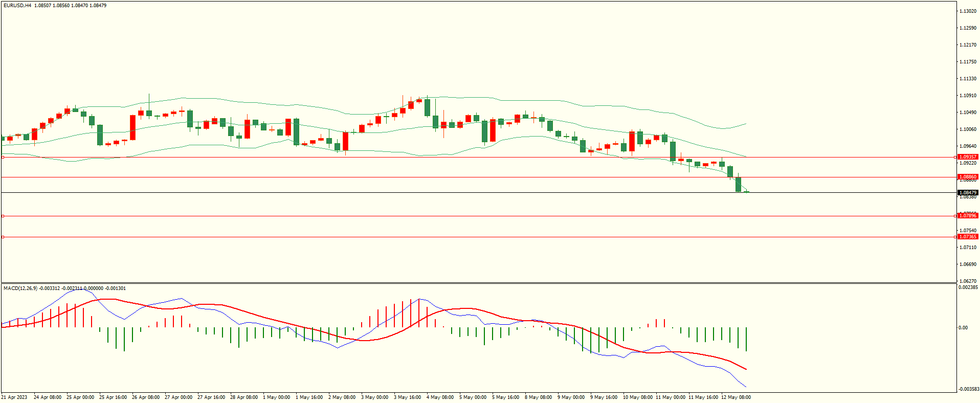Click the red 1.09357 price label

point(967,157)
